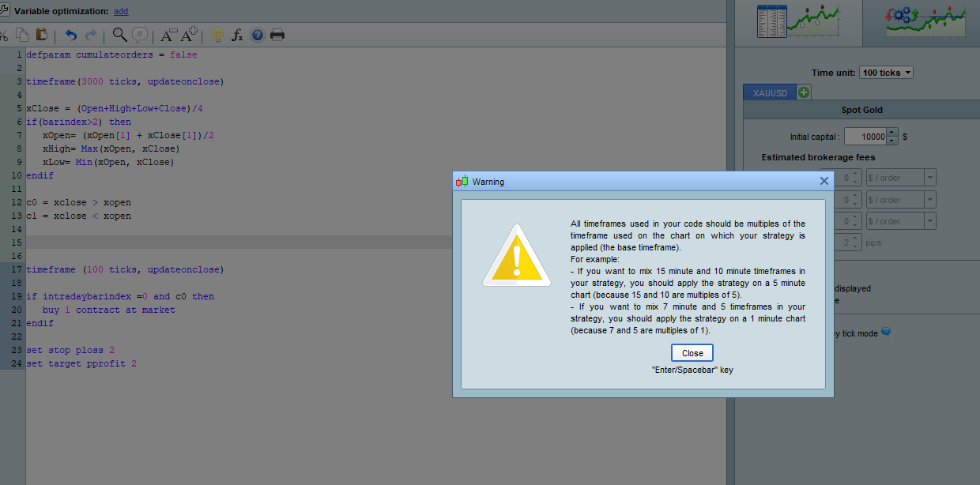Open the function library (fx) icon
Viewport: 980px width, 485px height.
pyautogui.click(x=237, y=35)
